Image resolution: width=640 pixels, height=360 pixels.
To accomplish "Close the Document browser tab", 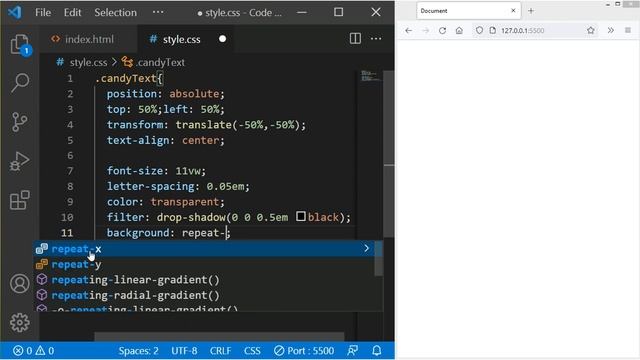I will point(513,11).
